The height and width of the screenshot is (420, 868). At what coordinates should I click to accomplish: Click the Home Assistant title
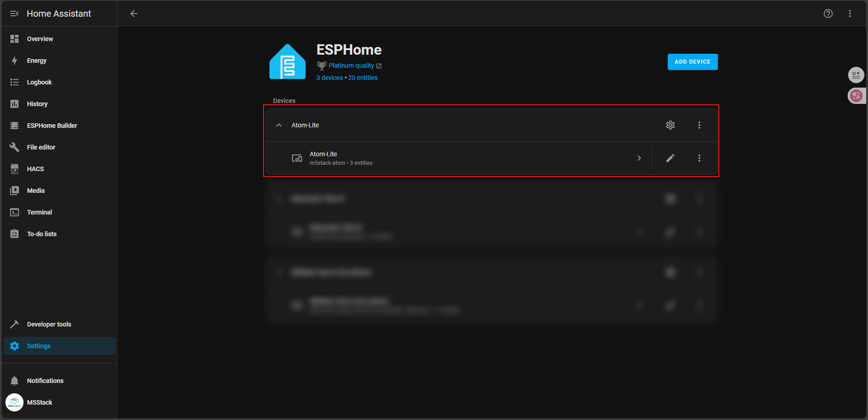(x=59, y=14)
